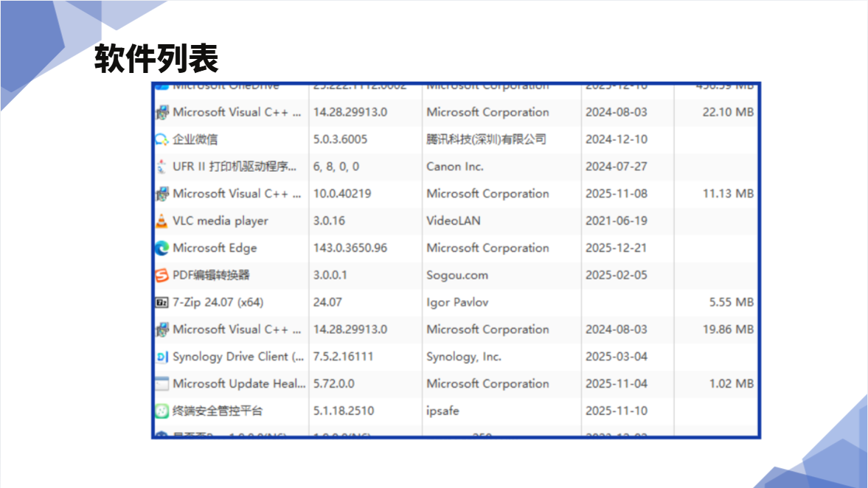Click the version 5.0.3.6005
Viewport: 868px width, 488px height.
(x=341, y=139)
